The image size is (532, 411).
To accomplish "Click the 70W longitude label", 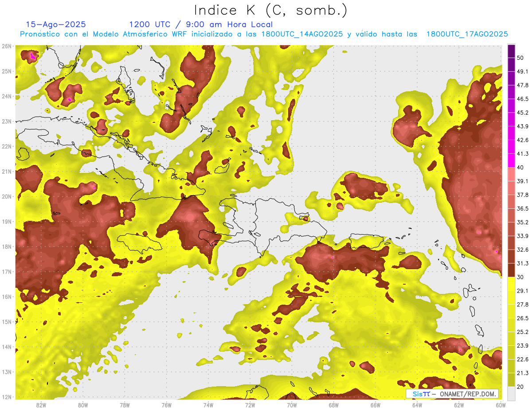I will pyautogui.click(x=292, y=405).
